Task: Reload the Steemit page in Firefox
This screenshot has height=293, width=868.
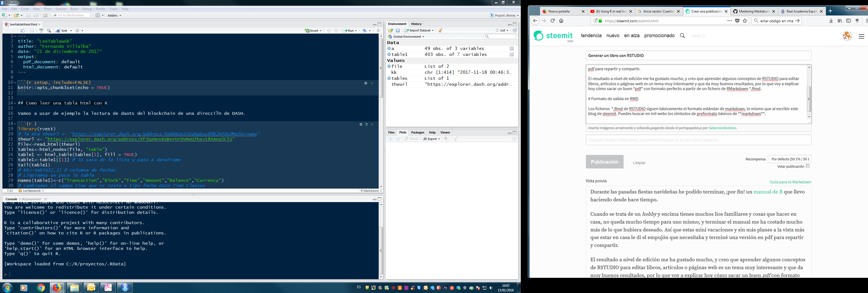Action: [553, 21]
